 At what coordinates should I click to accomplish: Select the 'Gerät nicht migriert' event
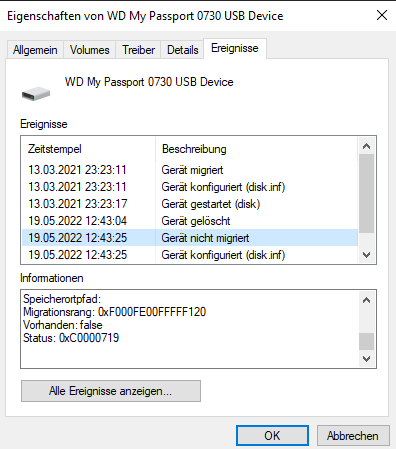190,238
